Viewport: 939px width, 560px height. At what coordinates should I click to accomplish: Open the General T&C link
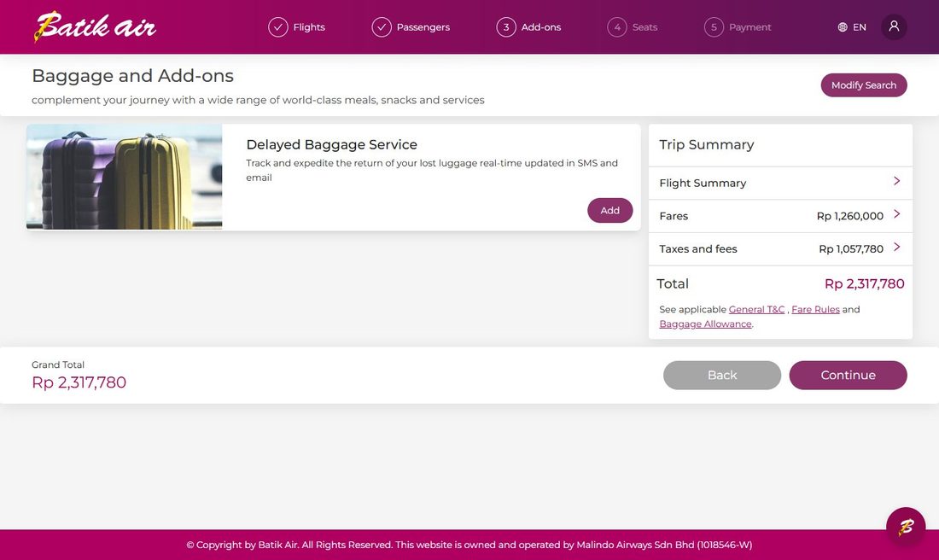pos(756,310)
